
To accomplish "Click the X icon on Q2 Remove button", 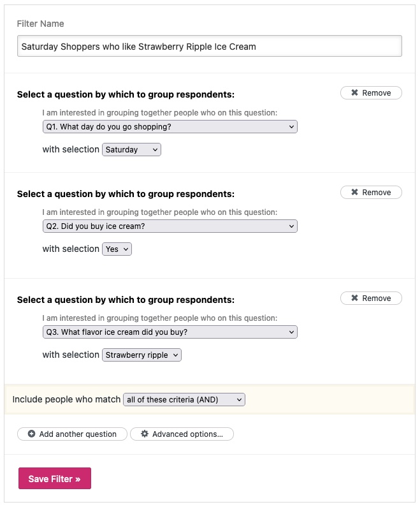I will 355,193.
